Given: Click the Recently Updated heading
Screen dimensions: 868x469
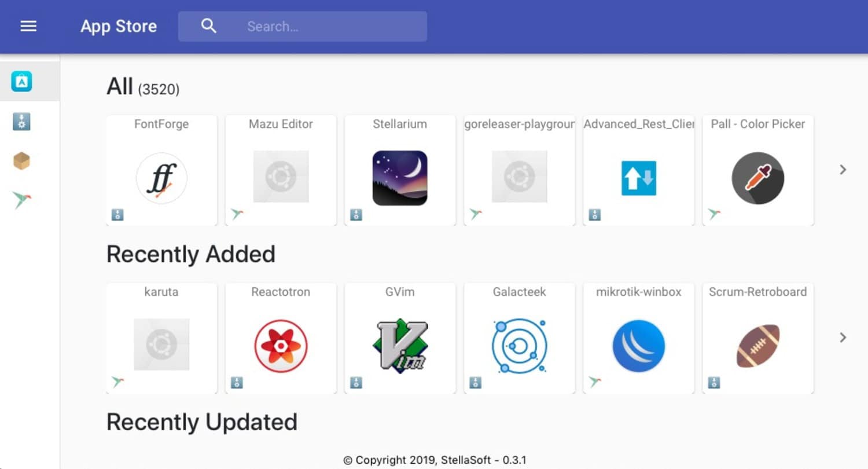Looking at the screenshot, I should click(x=202, y=422).
